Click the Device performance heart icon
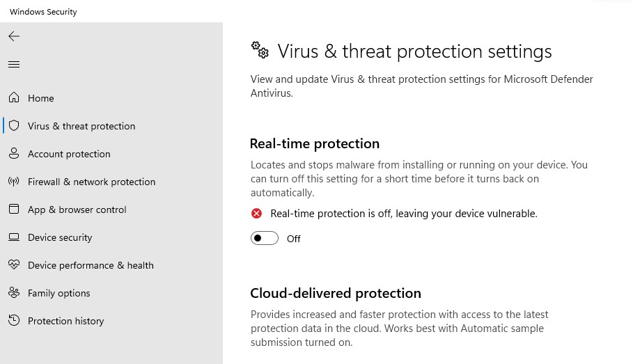Screen dimensions: 633x364 point(14,265)
